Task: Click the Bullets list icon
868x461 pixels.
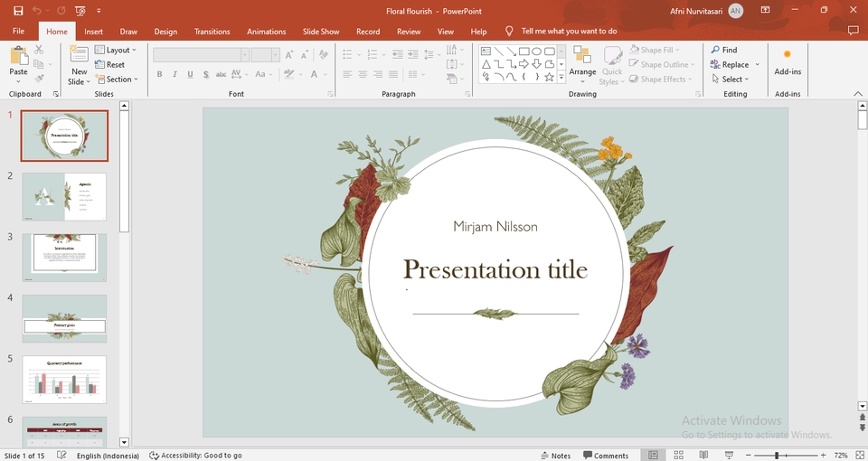Action: (x=347, y=54)
